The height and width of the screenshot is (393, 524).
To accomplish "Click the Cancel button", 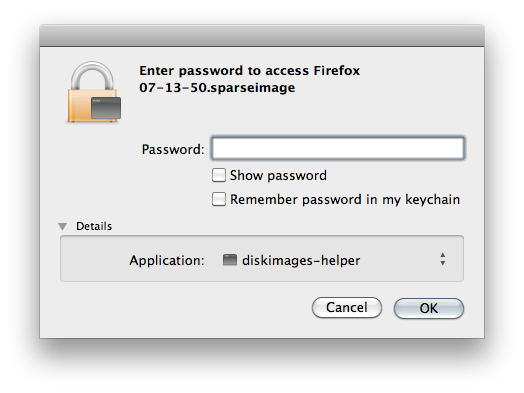I will (347, 307).
